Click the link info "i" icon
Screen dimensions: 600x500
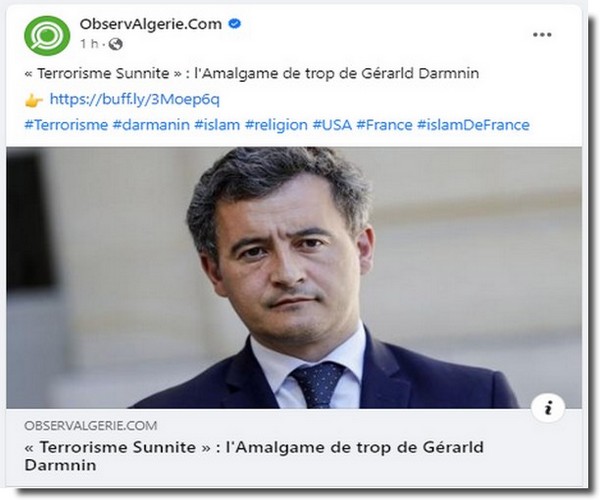point(548,408)
